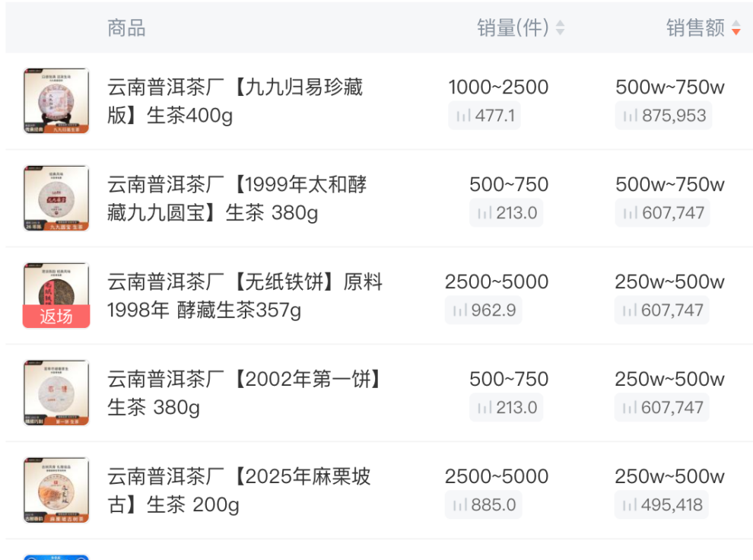Click chart icon next to 607,747 for 2002年第一饼
Image resolution: width=753 pixels, height=560 pixels.
point(630,408)
